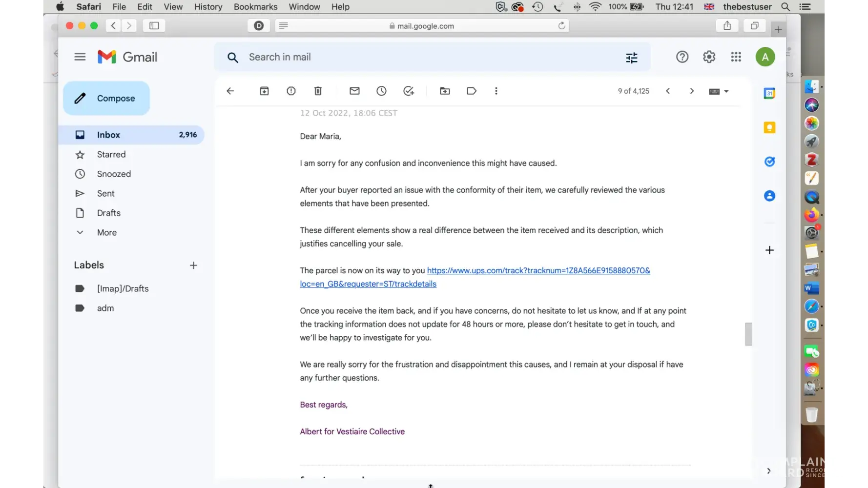
Task: Apply a label to email
Action: tap(472, 91)
